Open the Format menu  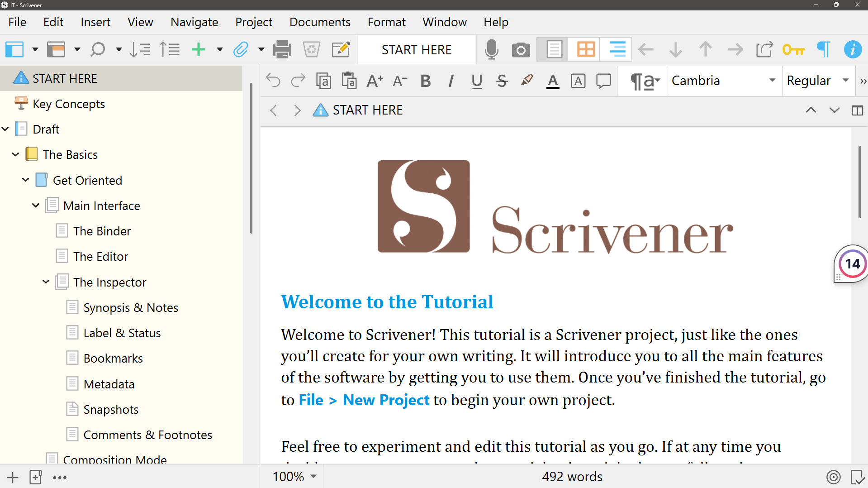pyautogui.click(x=386, y=22)
